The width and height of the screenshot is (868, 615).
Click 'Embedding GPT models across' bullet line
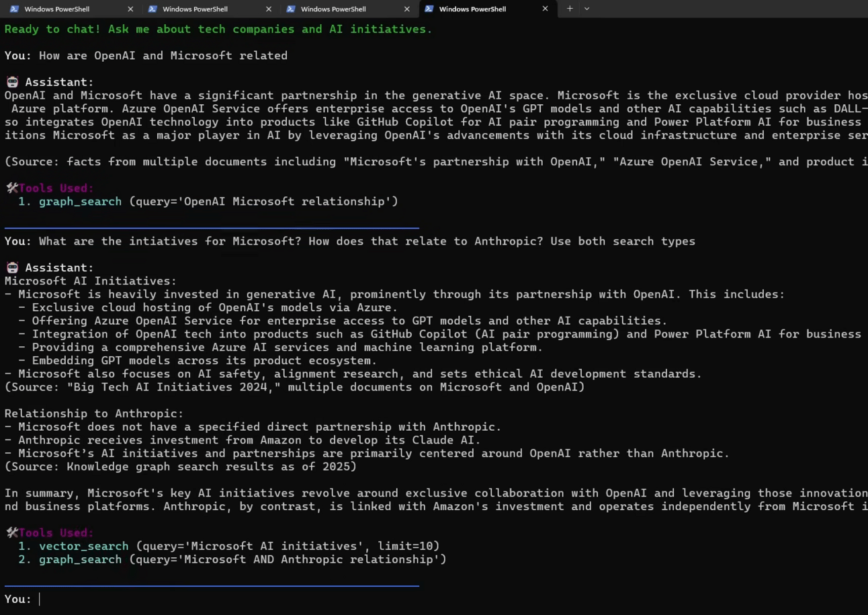tap(198, 360)
